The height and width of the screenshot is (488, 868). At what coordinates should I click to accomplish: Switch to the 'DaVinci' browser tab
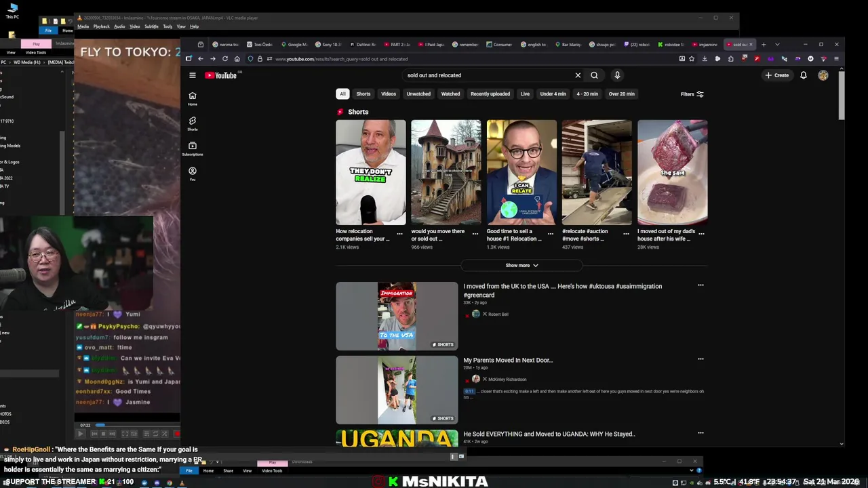pyautogui.click(x=363, y=45)
